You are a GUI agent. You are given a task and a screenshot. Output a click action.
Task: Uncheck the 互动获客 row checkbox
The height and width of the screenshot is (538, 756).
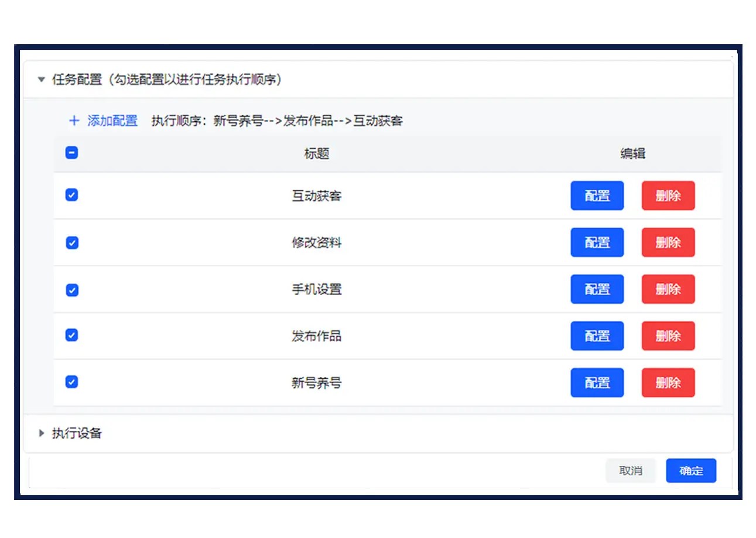point(71,195)
